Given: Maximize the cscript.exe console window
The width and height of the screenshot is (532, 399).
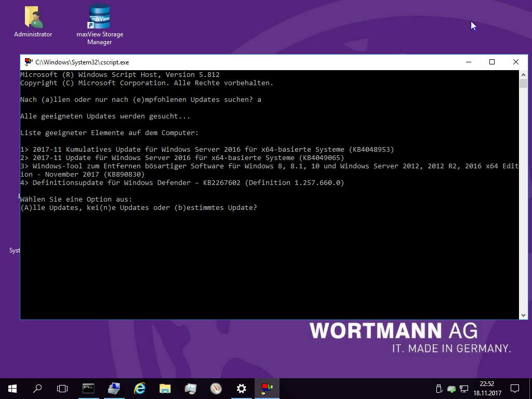Looking at the screenshot, I should point(492,62).
